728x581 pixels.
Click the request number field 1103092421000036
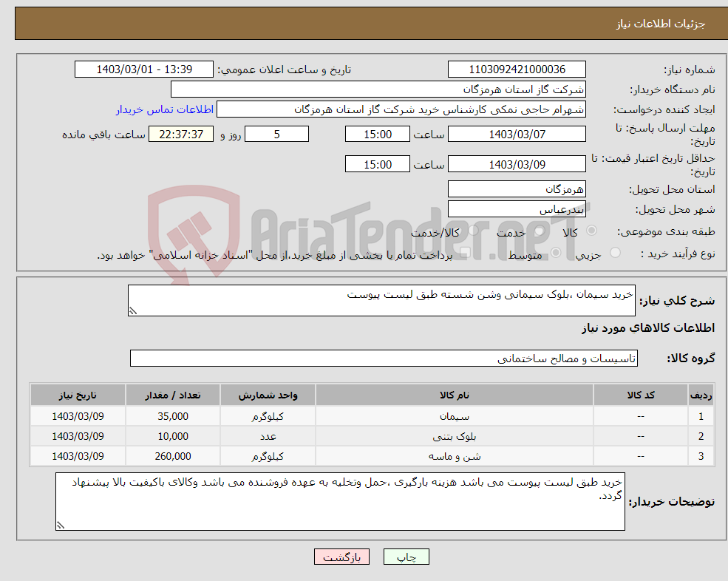tap(517, 69)
